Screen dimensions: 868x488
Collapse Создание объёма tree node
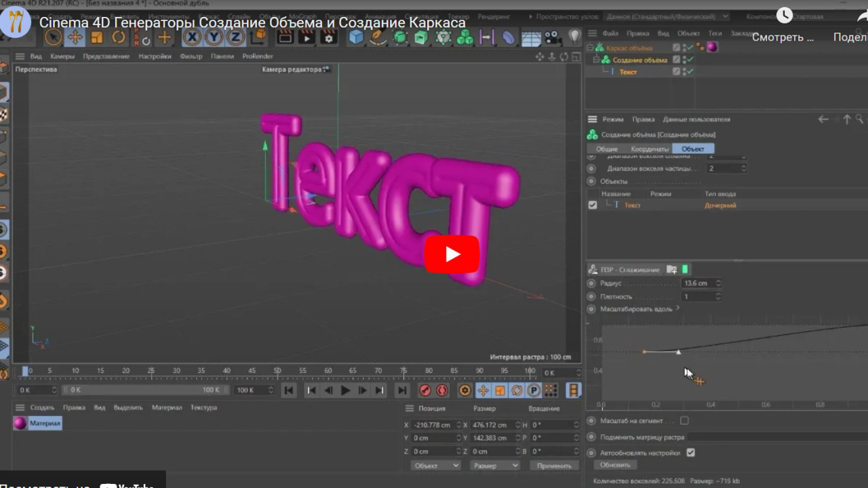tap(597, 60)
